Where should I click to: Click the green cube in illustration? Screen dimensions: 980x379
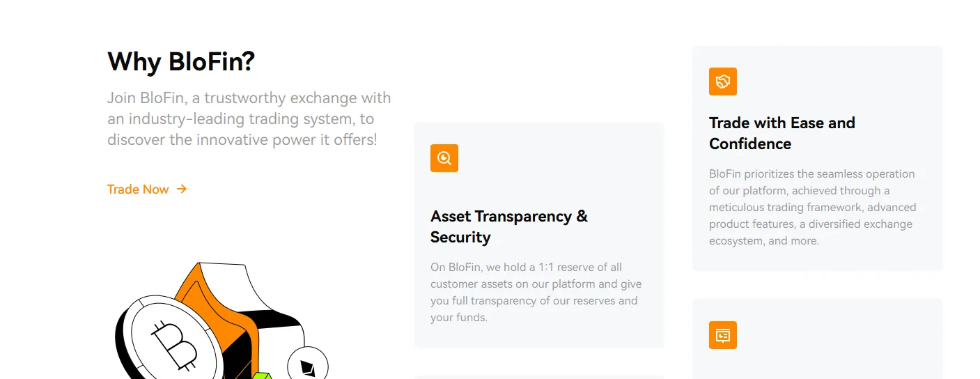(x=261, y=376)
